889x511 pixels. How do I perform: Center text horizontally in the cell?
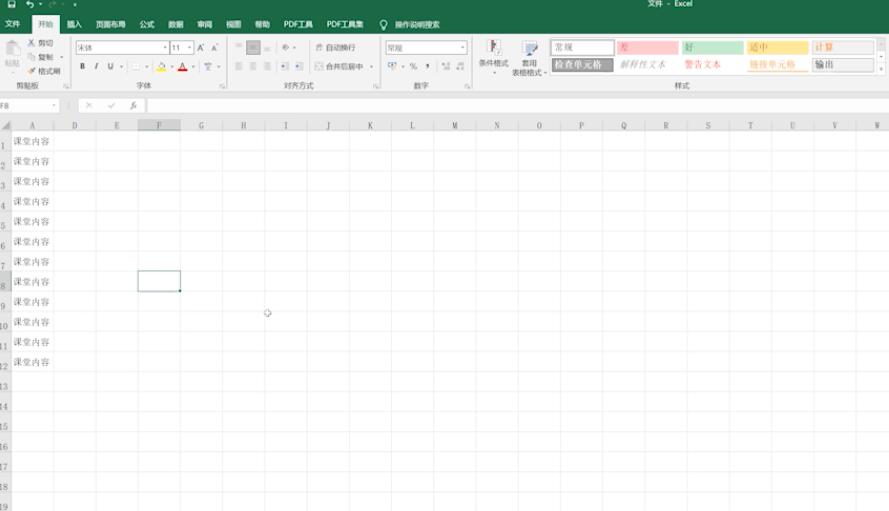pyautogui.click(x=253, y=66)
